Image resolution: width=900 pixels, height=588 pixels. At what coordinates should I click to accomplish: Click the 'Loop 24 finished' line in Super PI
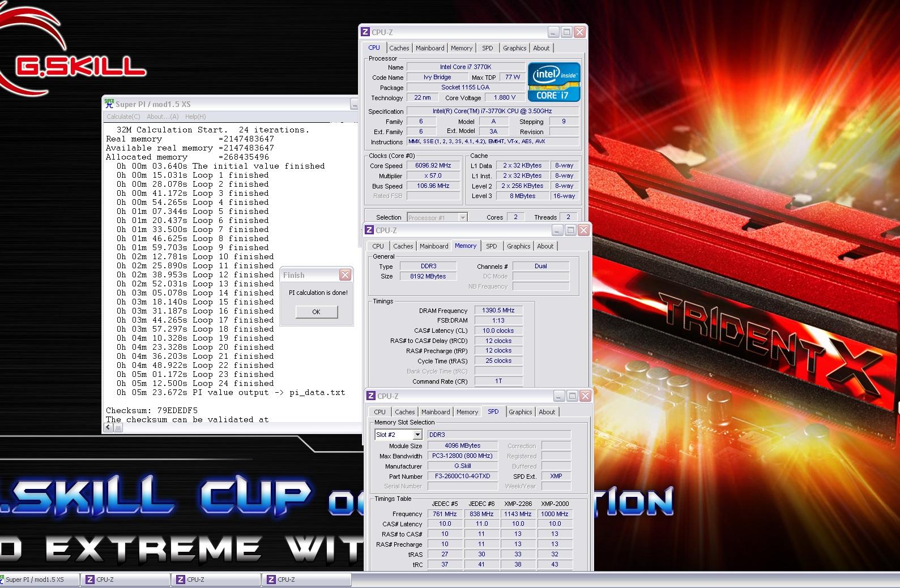point(195,383)
